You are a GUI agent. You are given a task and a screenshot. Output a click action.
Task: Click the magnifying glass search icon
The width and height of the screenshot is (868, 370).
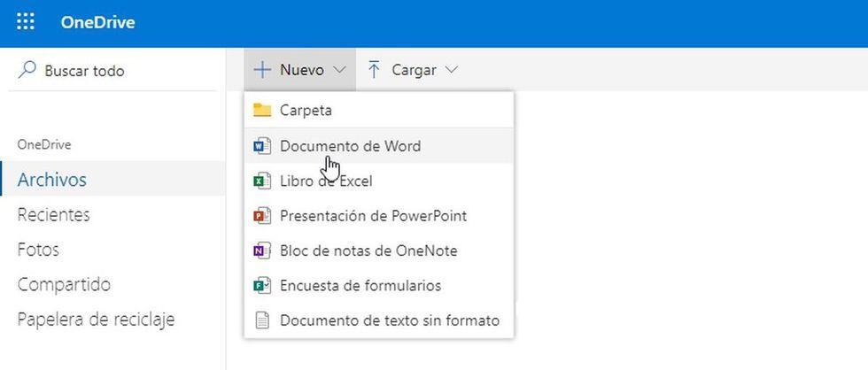(x=27, y=70)
